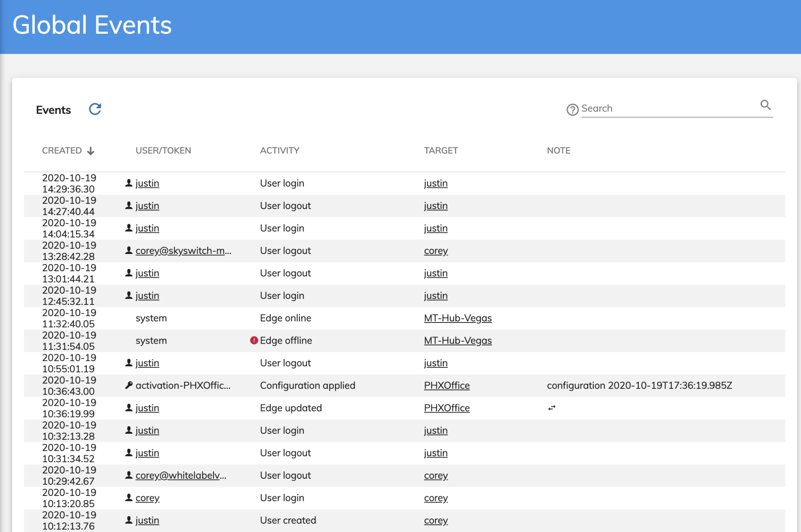This screenshot has height=532, width=801.
Task: Open PHXOffice target in the Configuration applied row
Action: point(447,385)
